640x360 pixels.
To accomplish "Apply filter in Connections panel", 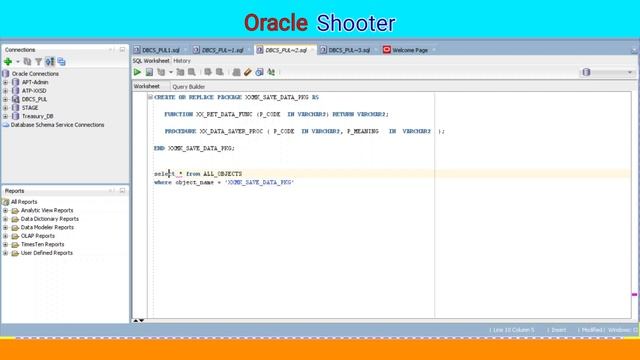I will coord(38,62).
